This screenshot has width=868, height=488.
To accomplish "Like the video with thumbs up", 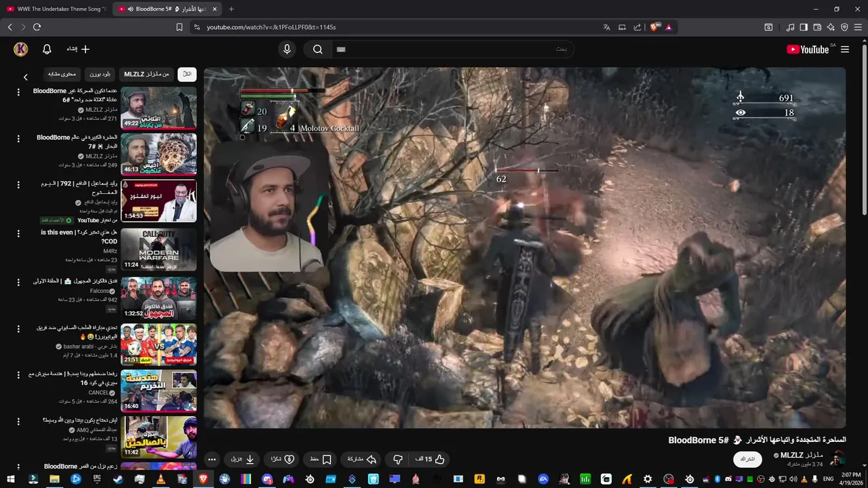I will coord(430,459).
